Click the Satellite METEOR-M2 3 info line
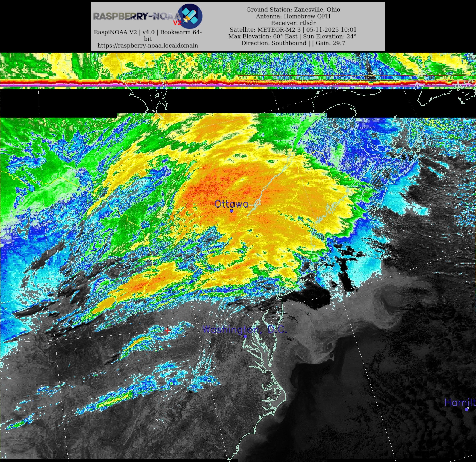This screenshot has width=476, height=462. (x=293, y=30)
